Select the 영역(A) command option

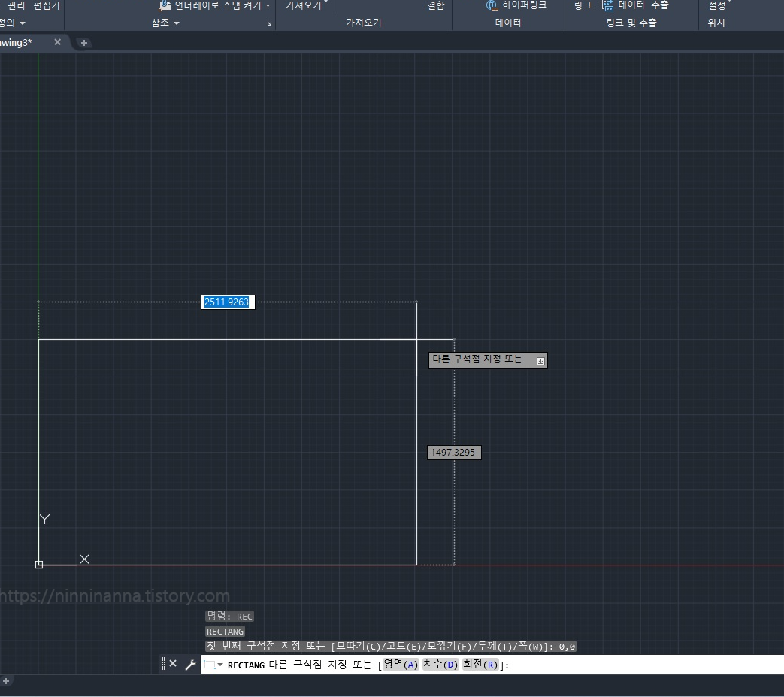coord(401,665)
